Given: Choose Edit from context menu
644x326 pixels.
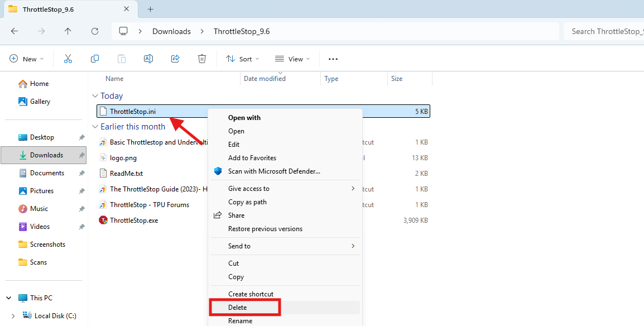Looking at the screenshot, I should click(285, 145).
